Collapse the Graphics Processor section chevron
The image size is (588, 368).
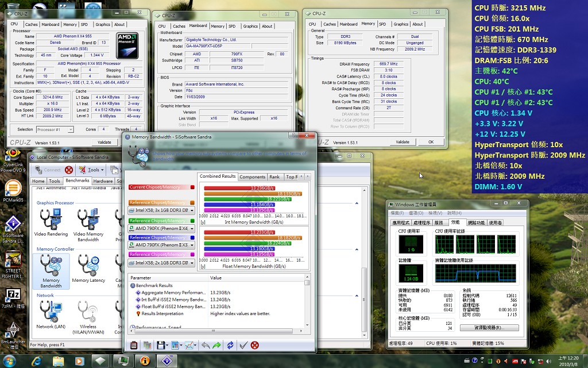click(357, 203)
